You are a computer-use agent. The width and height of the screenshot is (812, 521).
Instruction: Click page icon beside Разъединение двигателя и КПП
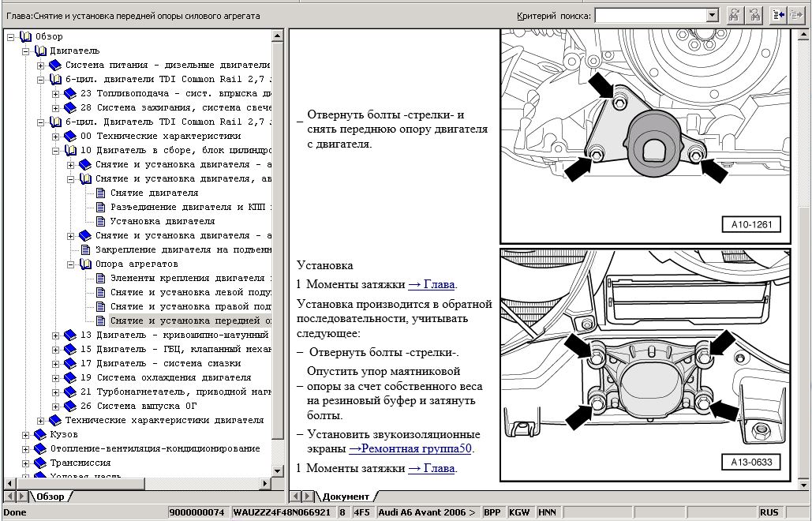pyautogui.click(x=101, y=207)
